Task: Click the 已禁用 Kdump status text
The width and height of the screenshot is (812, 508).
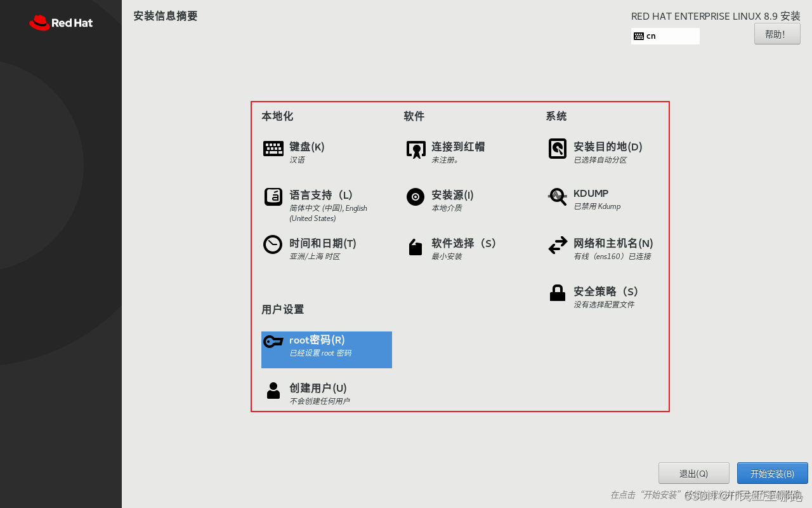Action: point(597,206)
